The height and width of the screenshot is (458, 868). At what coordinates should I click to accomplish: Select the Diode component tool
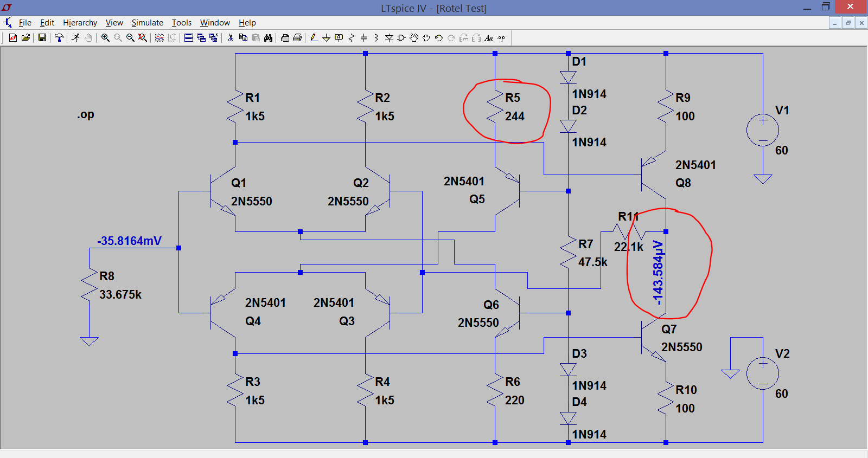(x=389, y=38)
